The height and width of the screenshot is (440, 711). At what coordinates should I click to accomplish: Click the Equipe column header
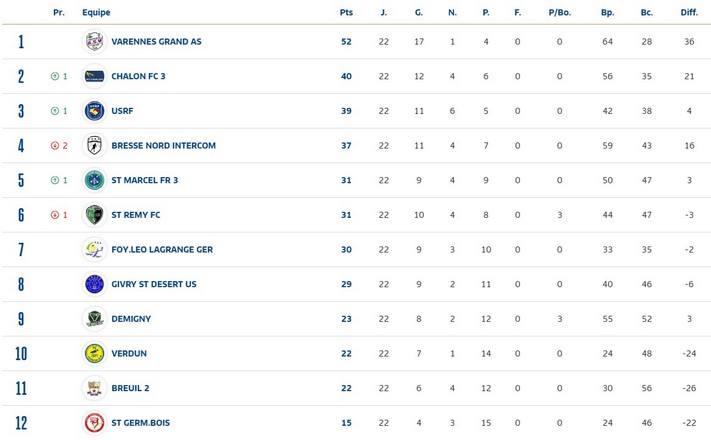(96, 12)
